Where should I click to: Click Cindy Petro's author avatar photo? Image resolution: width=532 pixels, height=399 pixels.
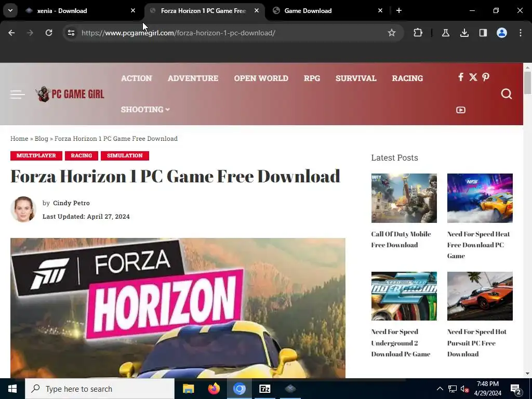point(23,209)
